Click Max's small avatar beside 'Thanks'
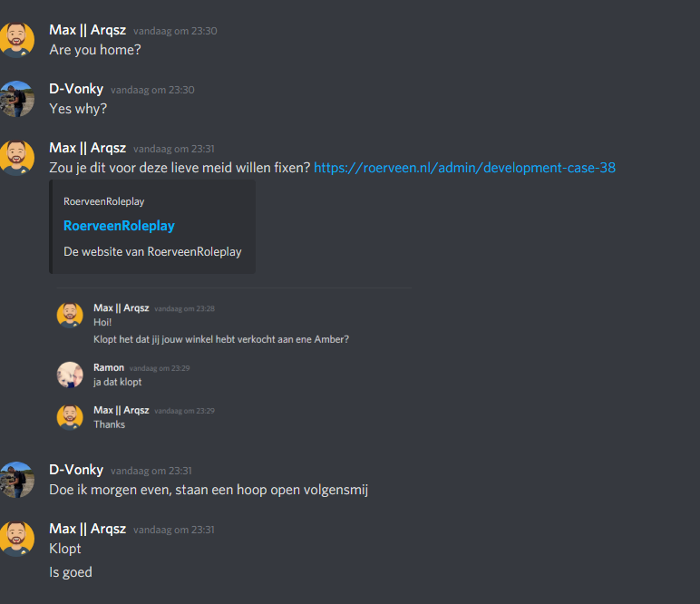Screen dimensions: 700x604 70,417
